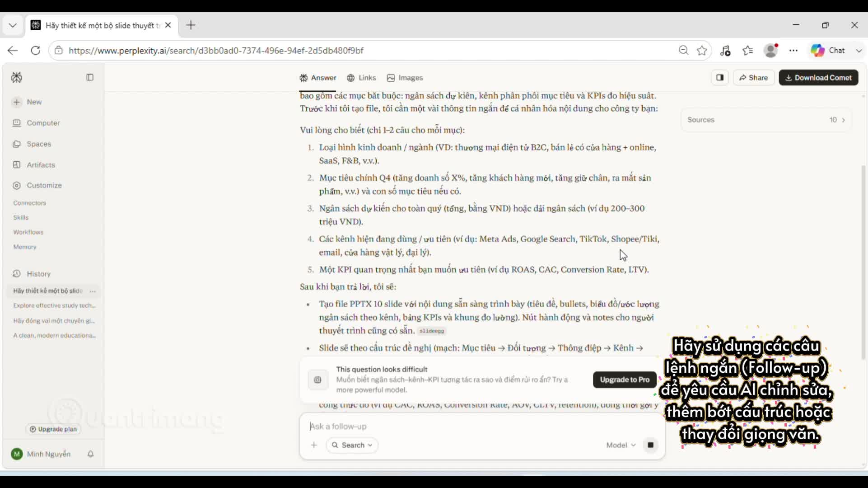Screen dimensions: 868x488
Task: Click the page vertical scrollbar
Action: (x=864, y=262)
